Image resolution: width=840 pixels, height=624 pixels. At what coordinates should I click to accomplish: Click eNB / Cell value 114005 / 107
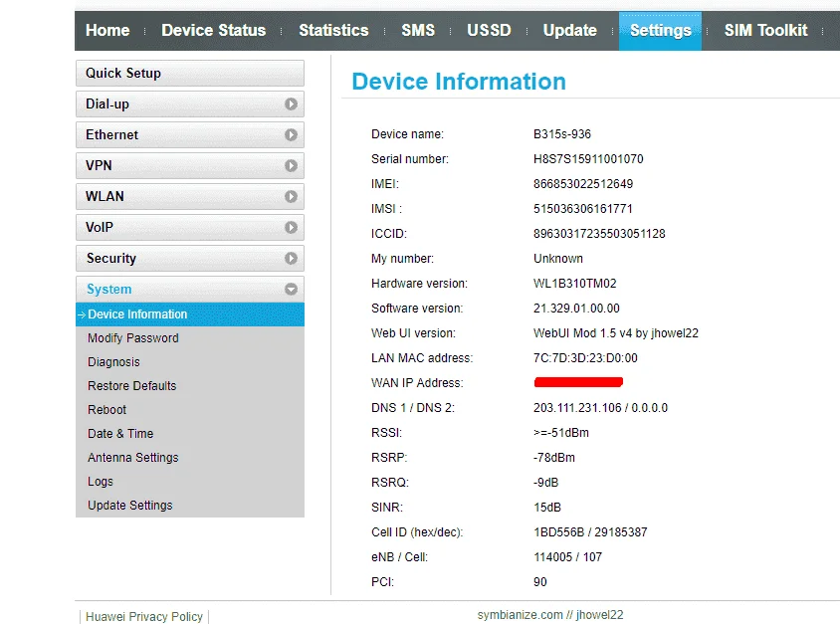567,557
